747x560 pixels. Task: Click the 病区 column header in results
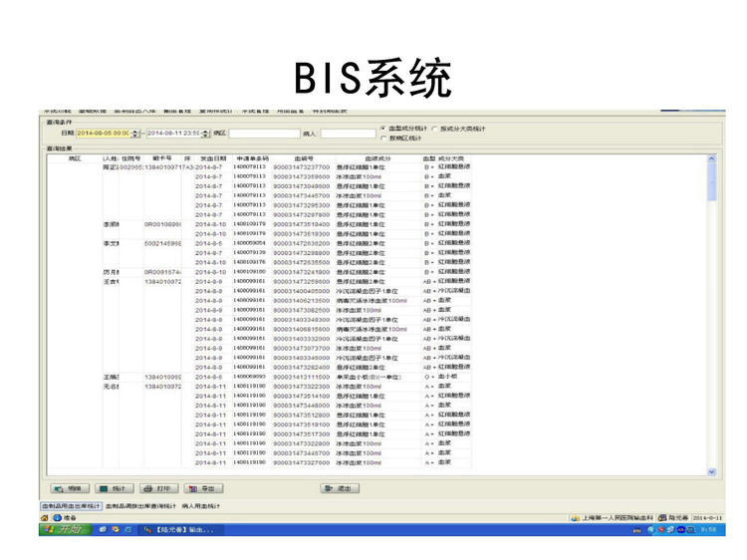pos(75,158)
